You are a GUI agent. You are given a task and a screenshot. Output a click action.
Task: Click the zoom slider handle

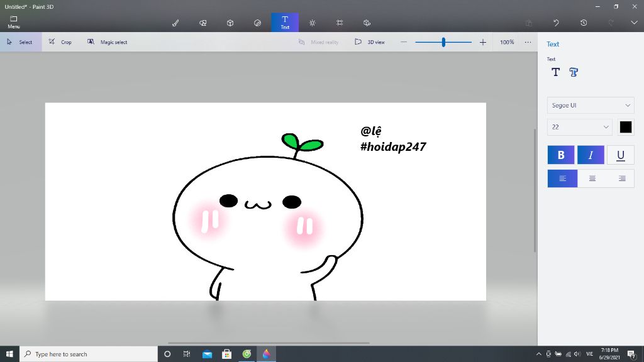tap(443, 42)
